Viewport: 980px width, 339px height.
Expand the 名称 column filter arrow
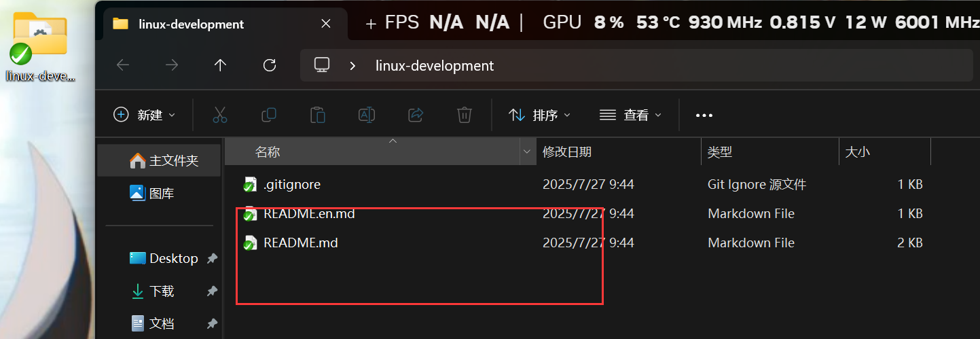point(527,152)
